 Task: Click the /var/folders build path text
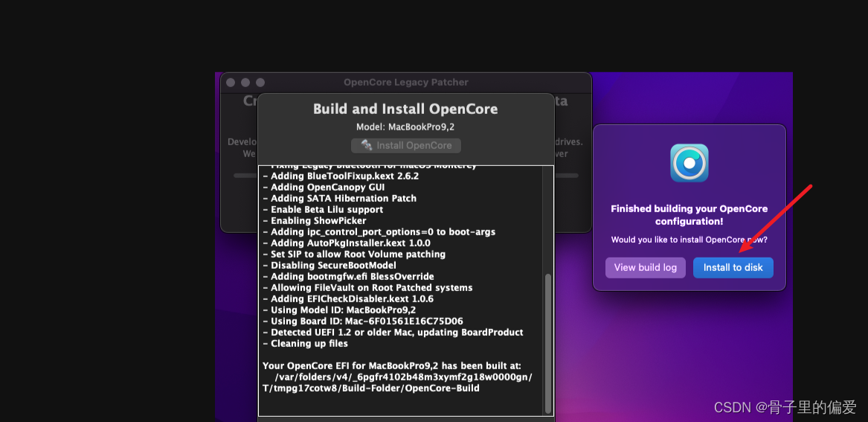coord(404,377)
